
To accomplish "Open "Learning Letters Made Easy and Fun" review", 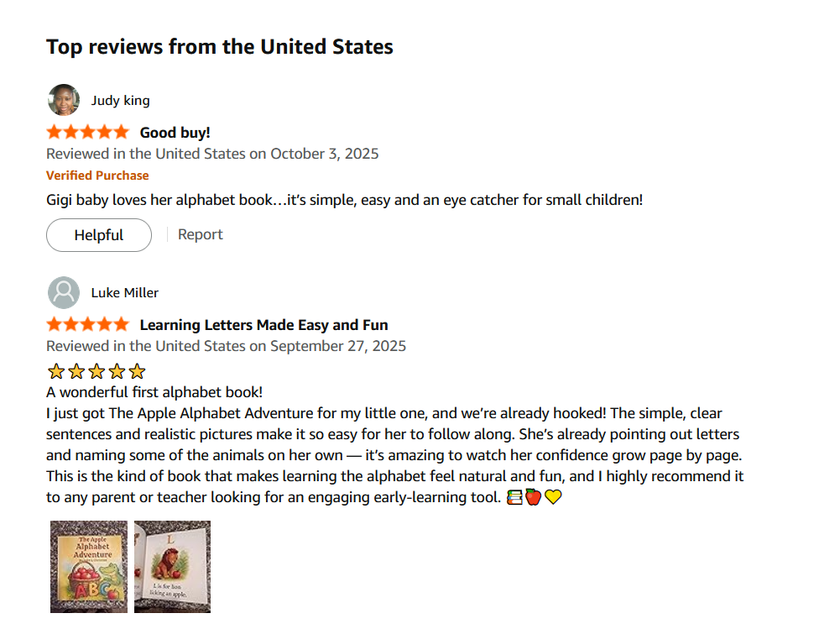I will pos(263,325).
